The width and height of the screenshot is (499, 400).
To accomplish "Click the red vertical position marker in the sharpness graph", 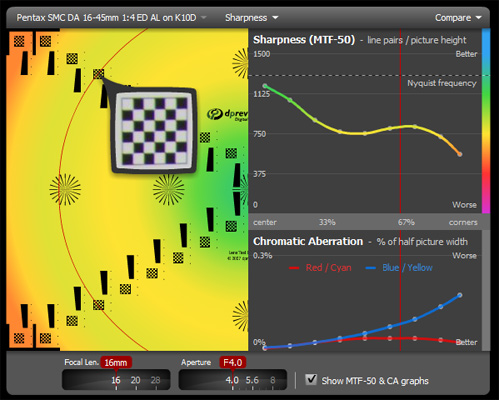I will 400,121.
